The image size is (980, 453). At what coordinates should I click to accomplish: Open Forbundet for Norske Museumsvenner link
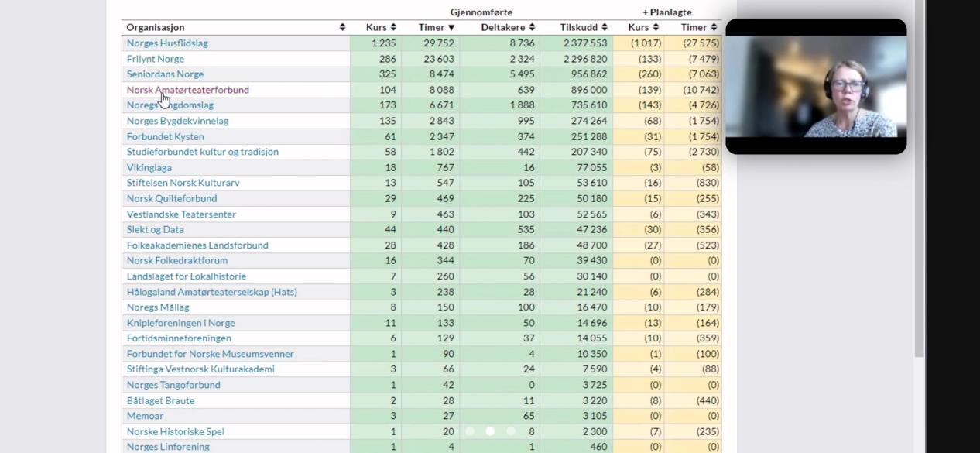(x=211, y=354)
